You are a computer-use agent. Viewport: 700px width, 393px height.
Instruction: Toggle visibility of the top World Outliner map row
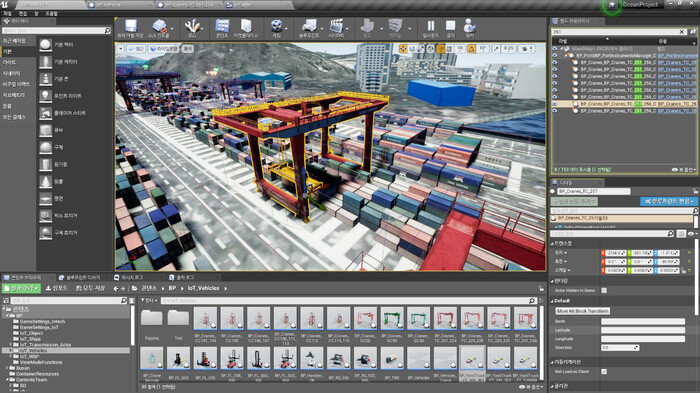click(x=555, y=49)
